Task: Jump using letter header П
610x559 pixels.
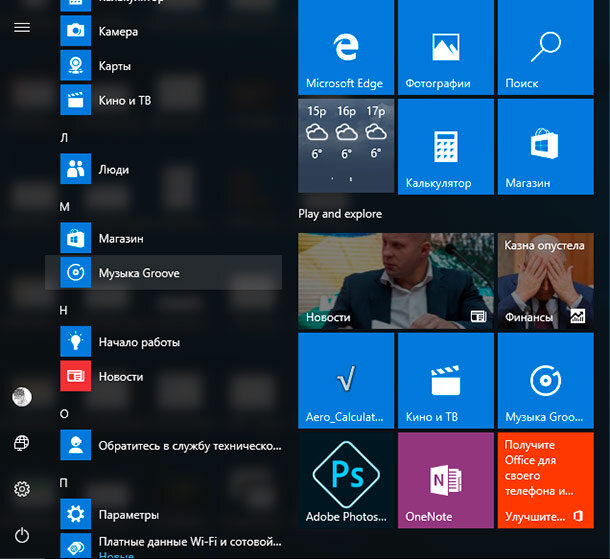Action: 64,483
